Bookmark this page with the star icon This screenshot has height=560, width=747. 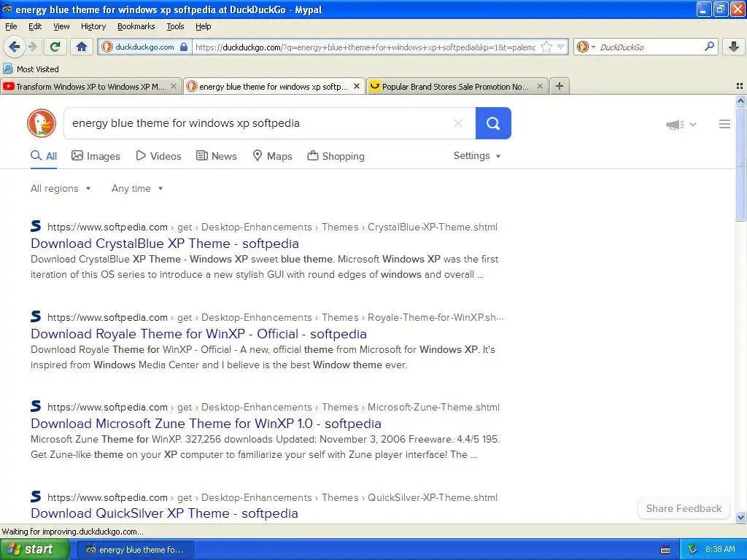point(546,47)
